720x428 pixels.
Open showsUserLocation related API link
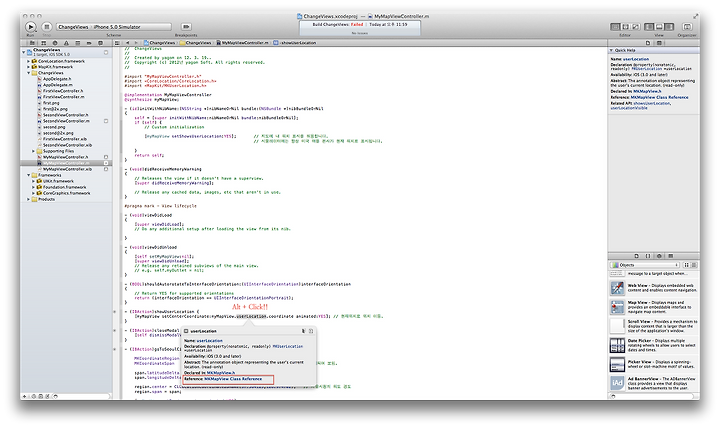coord(652,103)
